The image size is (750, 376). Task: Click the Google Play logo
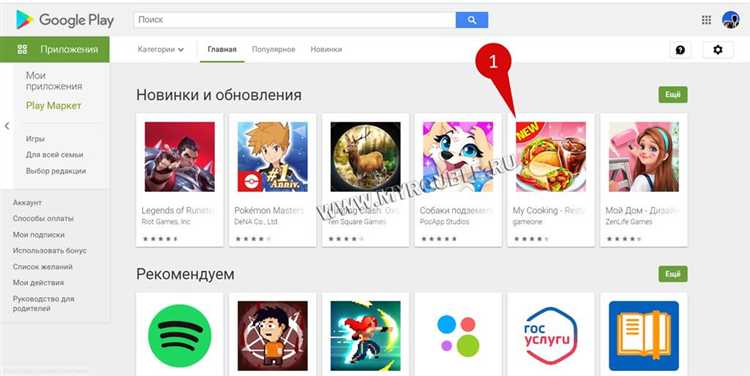[x=65, y=20]
